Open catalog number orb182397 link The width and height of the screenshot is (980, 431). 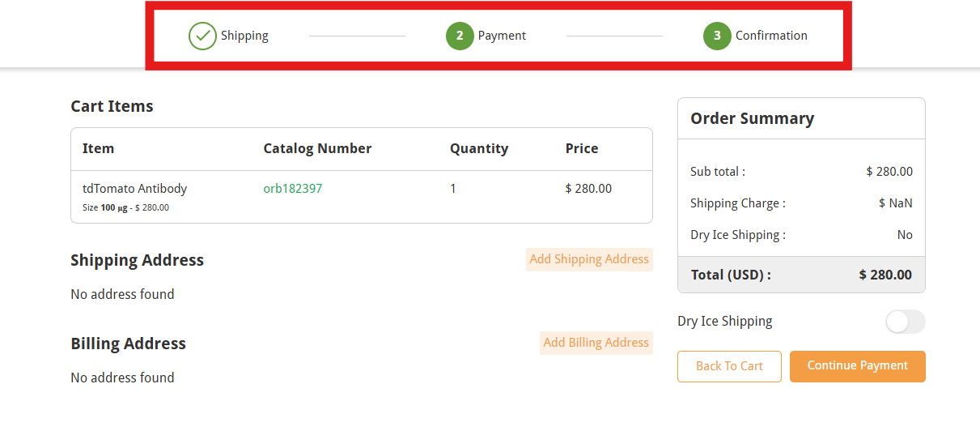click(293, 189)
